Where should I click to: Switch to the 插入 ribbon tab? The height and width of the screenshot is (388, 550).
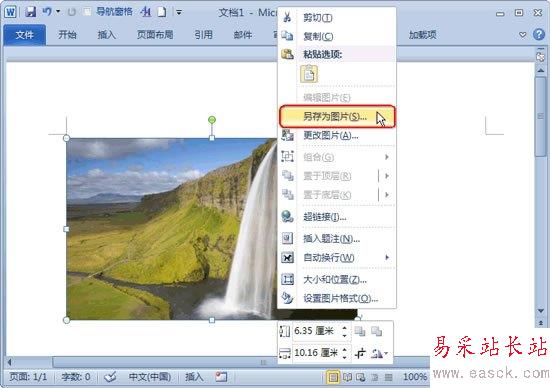click(x=106, y=35)
